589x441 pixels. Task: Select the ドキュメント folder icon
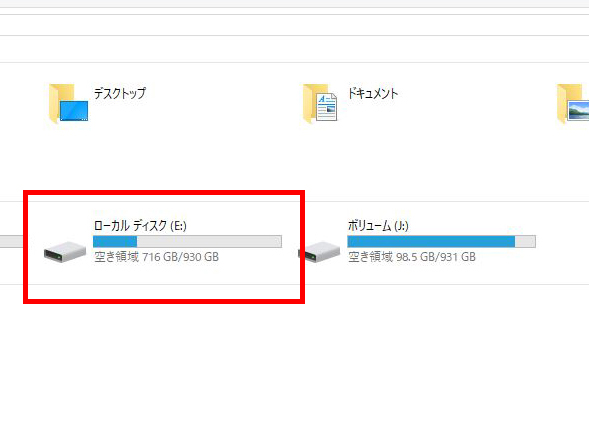tap(320, 103)
